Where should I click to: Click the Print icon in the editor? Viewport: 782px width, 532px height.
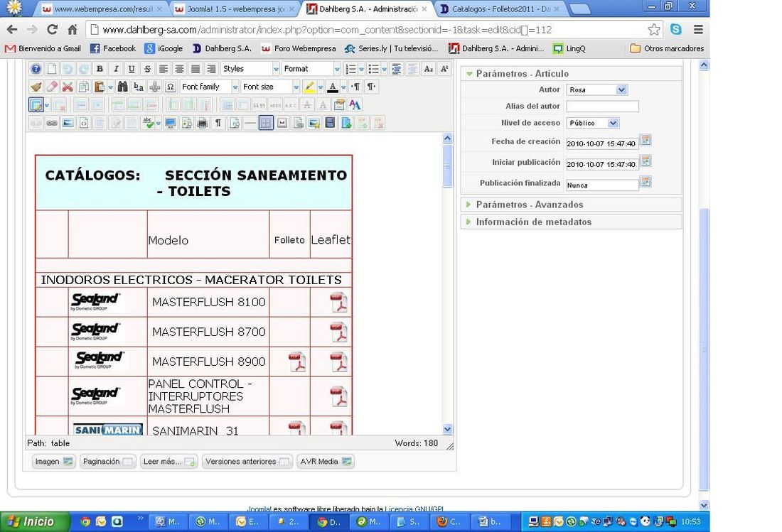(202, 123)
